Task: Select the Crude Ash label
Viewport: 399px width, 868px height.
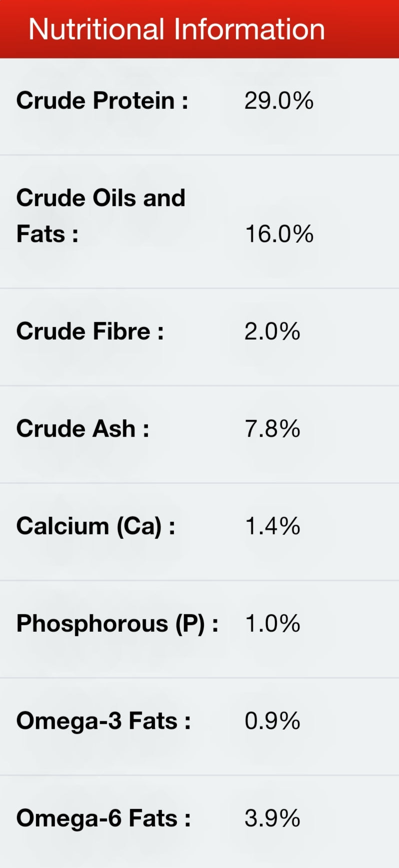Action: (x=82, y=429)
